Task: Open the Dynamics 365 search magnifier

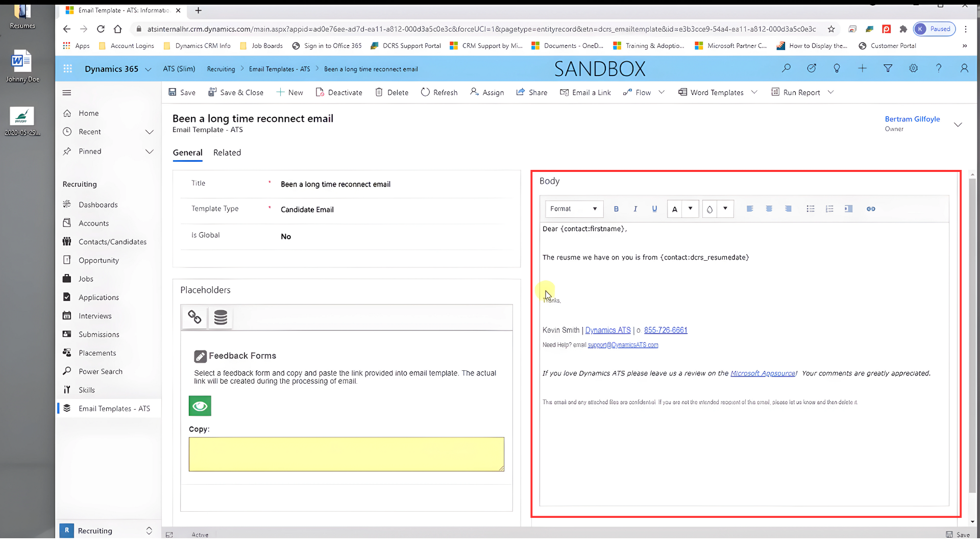Action: pyautogui.click(x=786, y=68)
